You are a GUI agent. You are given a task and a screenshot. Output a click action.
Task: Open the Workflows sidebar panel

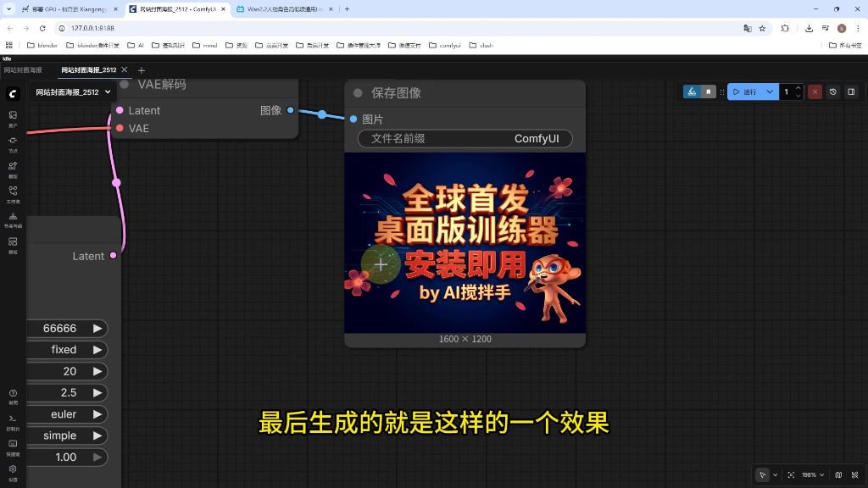click(x=13, y=194)
